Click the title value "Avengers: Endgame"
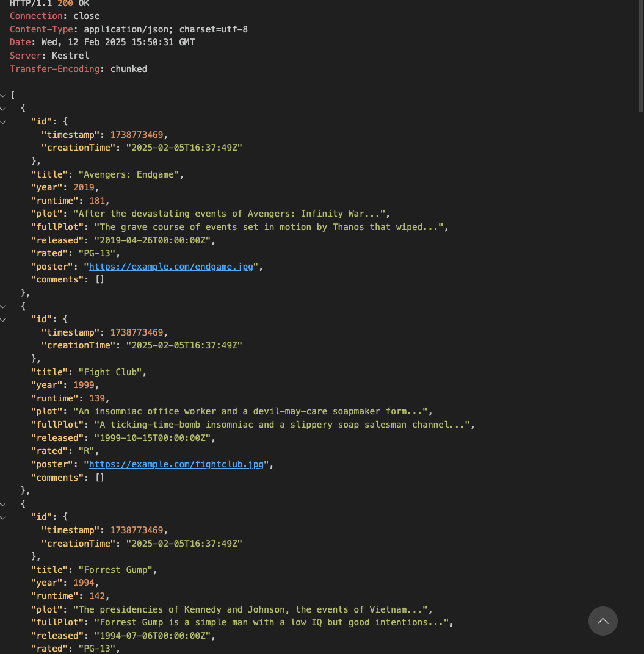Image resolution: width=644 pixels, height=654 pixels. (129, 174)
